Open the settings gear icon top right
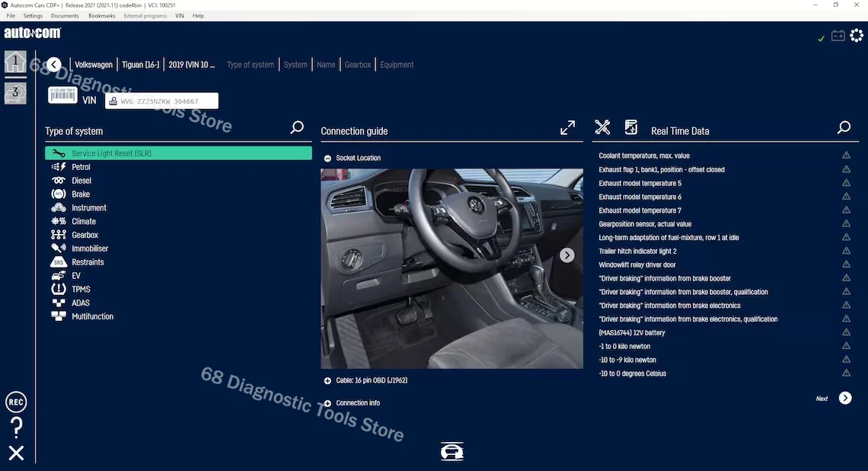The width and height of the screenshot is (868, 471). [x=857, y=36]
